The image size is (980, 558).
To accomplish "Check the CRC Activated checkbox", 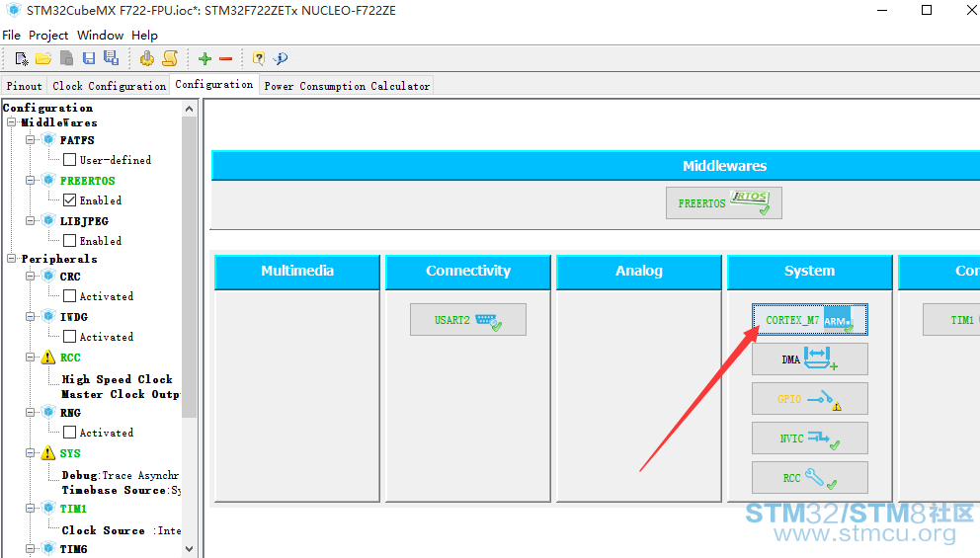I will point(70,296).
